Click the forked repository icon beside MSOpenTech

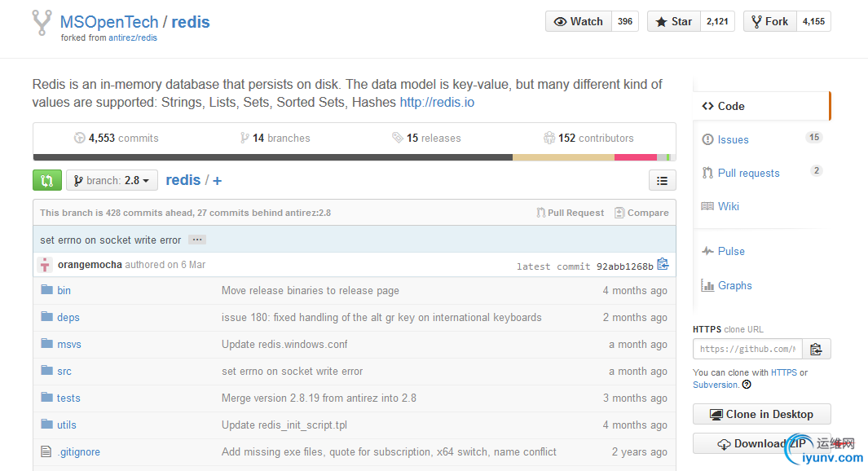[42, 23]
